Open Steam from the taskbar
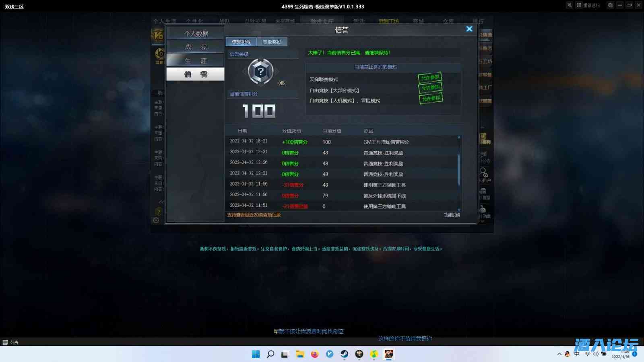 pyautogui.click(x=345, y=354)
